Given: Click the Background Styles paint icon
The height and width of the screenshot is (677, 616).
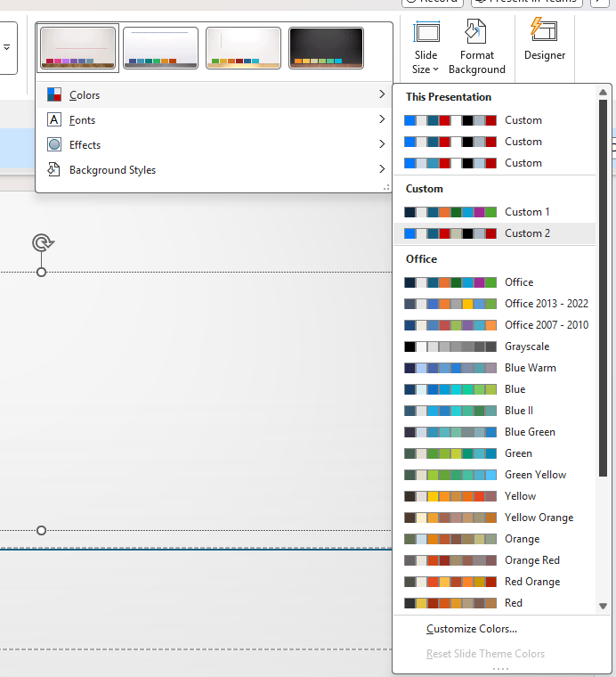Looking at the screenshot, I should pyautogui.click(x=54, y=169).
